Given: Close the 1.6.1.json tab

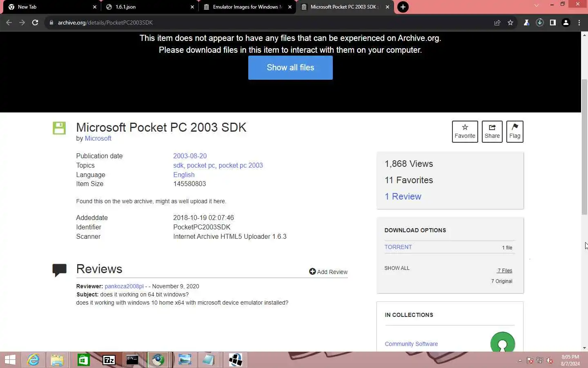Looking at the screenshot, I should coord(192,7).
